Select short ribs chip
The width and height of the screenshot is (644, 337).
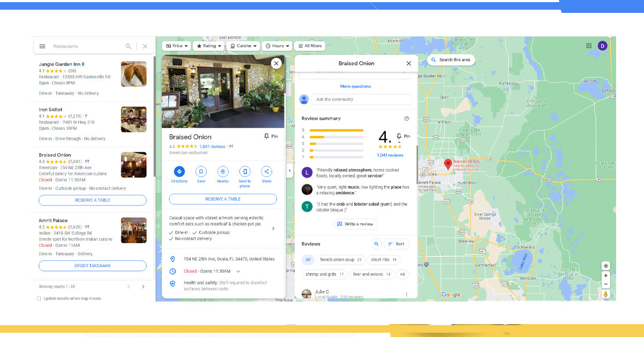pos(384,260)
